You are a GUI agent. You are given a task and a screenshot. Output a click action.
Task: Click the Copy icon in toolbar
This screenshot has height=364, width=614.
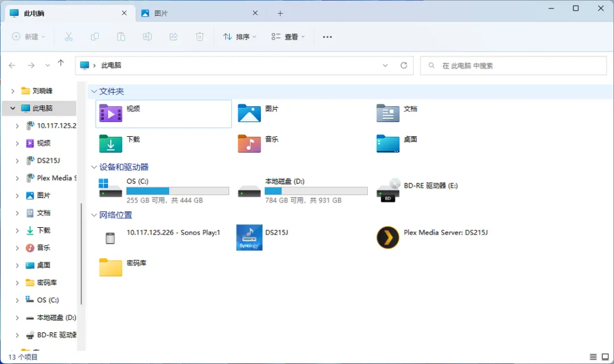[x=95, y=37]
